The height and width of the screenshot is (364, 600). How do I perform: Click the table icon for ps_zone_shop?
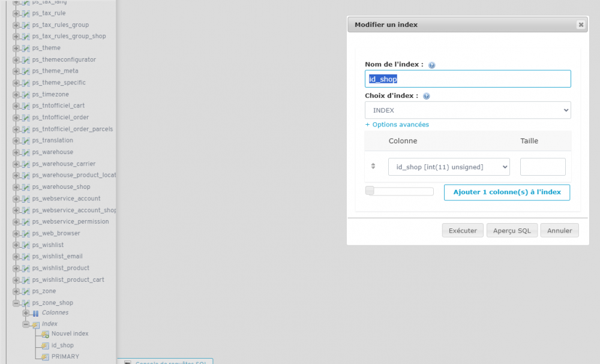(26, 303)
